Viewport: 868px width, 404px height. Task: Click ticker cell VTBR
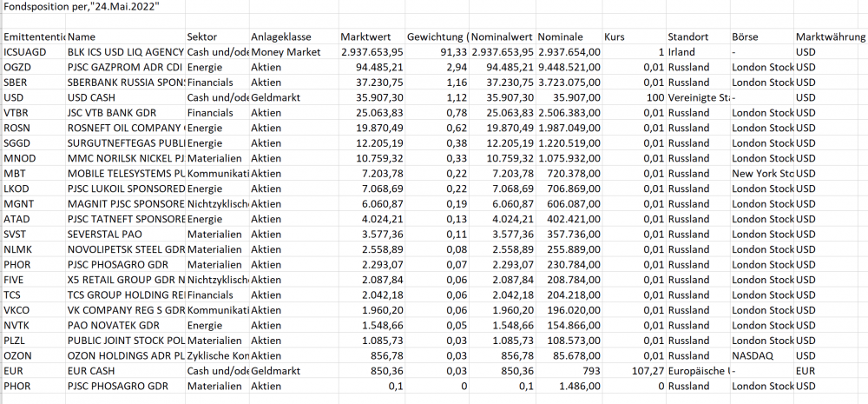pyautogui.click(x=34, y=113)
